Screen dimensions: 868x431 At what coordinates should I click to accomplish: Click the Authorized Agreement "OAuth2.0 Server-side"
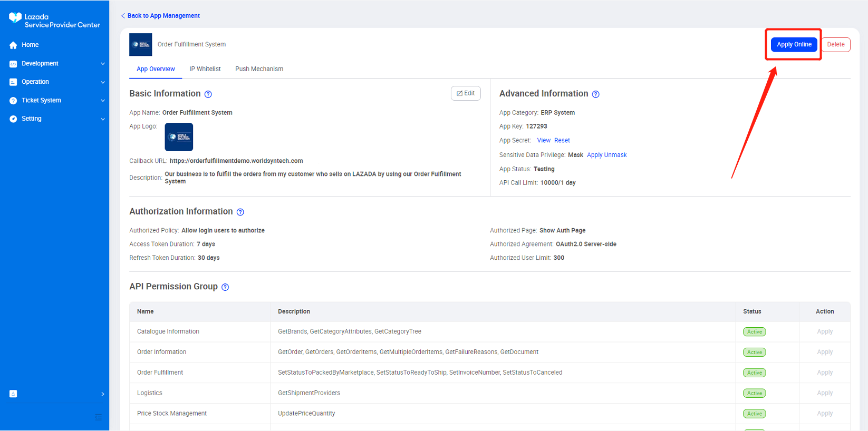tap(586, 244)
